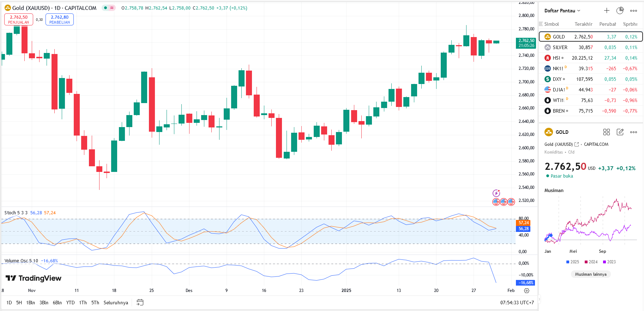Add a symbol with the plus icon

coord(607,11)
